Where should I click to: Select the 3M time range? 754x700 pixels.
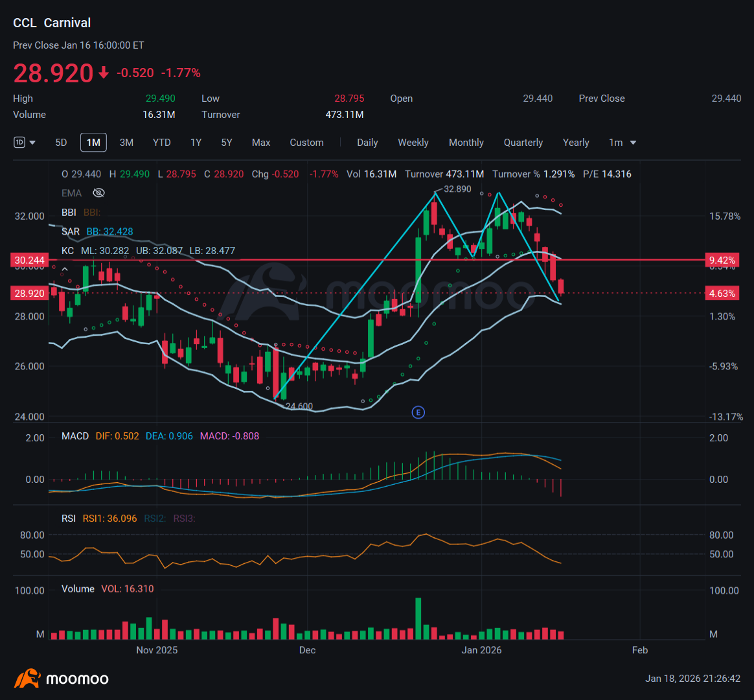[126, 143]
